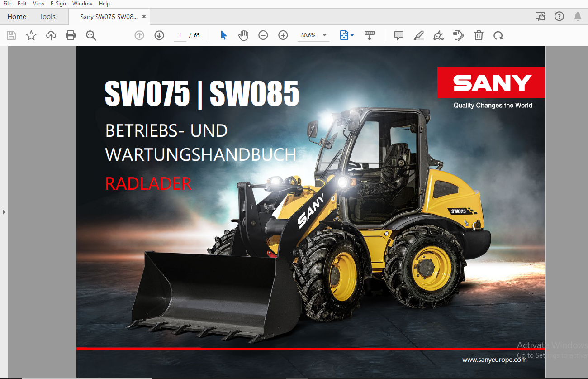Click the 80.6% zoom value field

click(308, 35)
